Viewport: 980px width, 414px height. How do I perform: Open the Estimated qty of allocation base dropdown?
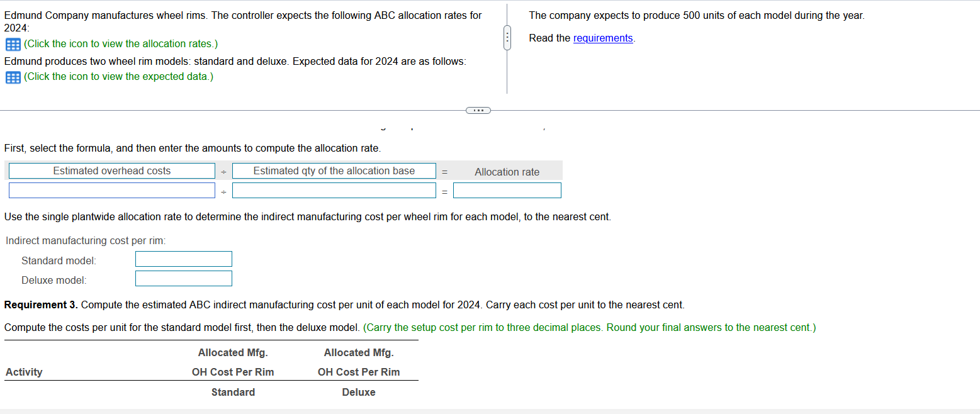pyautogui.click(x=334, y=171)
